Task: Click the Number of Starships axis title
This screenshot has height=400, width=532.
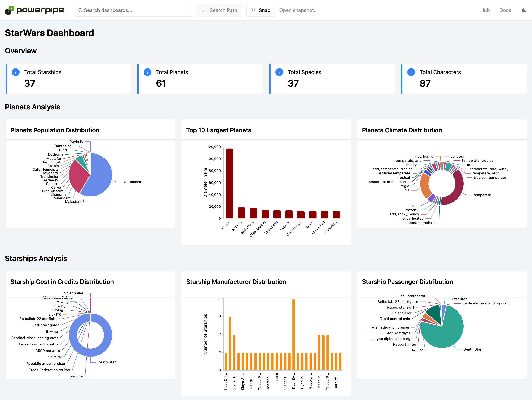Action: [x=205, y=334]
